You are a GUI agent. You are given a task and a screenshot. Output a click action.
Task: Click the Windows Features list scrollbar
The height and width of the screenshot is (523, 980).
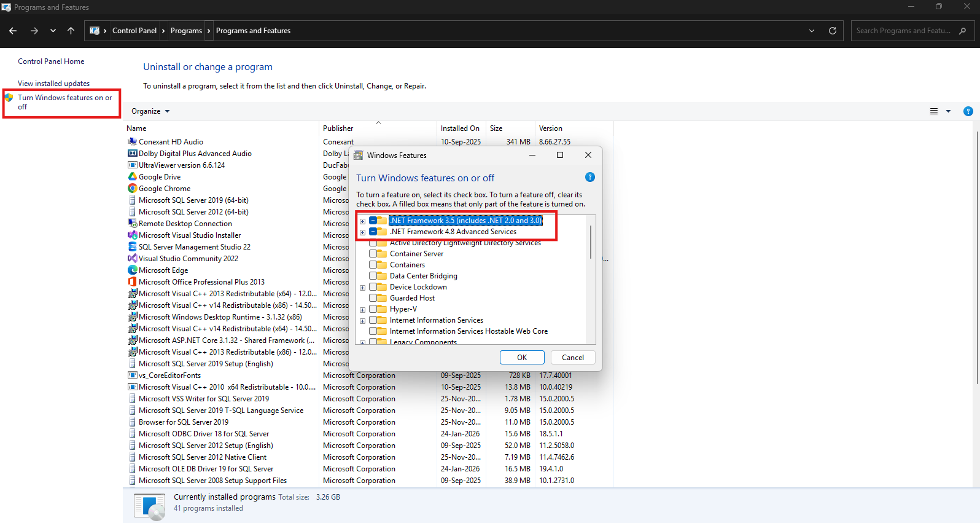pos(591,242)
